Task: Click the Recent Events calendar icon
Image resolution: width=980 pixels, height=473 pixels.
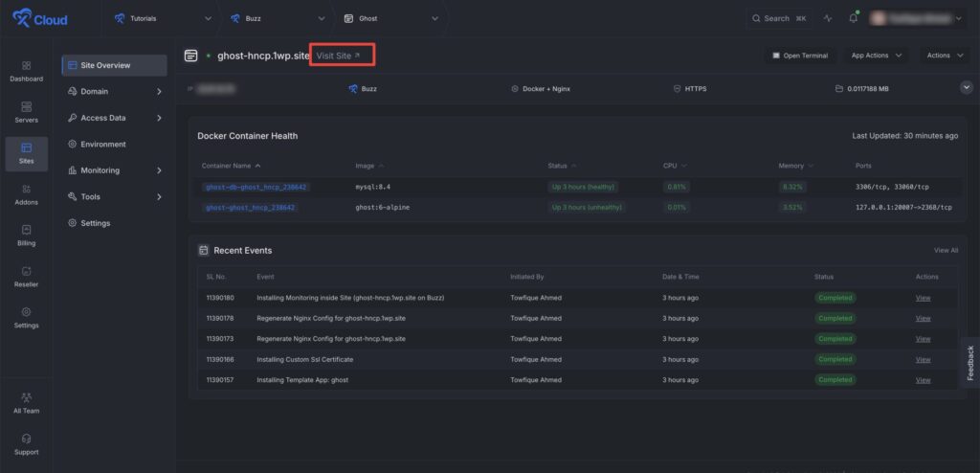Action: [x=203, y=250]
